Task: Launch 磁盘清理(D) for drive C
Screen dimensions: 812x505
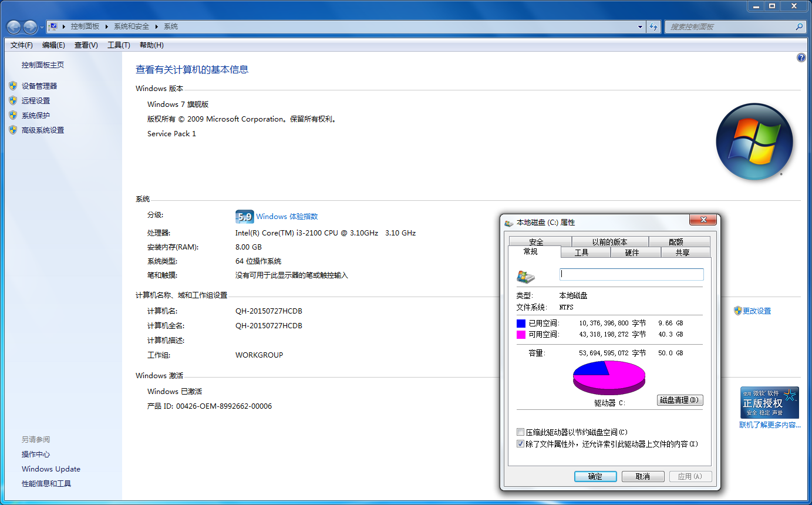Action: [x=679, y=400]
